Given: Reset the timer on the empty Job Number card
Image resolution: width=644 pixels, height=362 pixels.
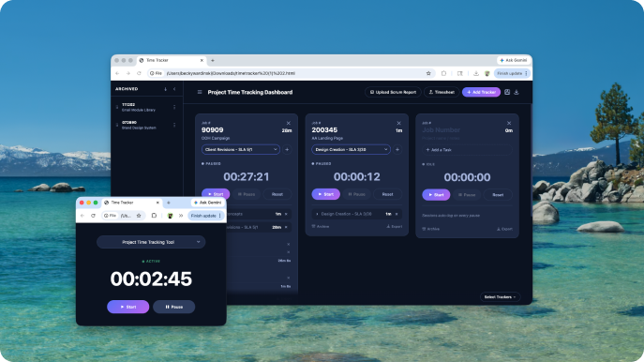Looking at the screenshot, I should [x=498, y=195].
